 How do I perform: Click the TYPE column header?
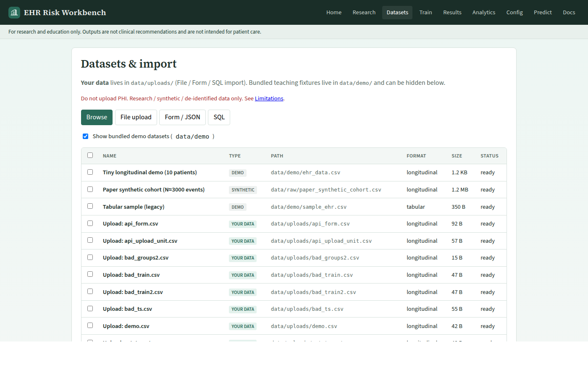point(235,156)
